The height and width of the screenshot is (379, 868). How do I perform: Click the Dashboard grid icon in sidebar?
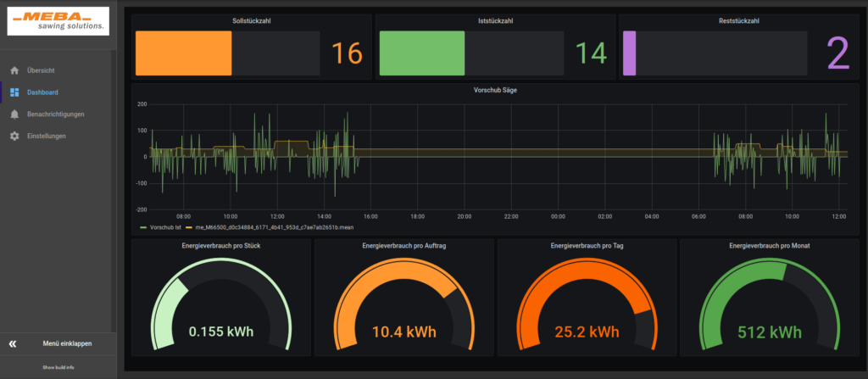(x=14, y=92)
